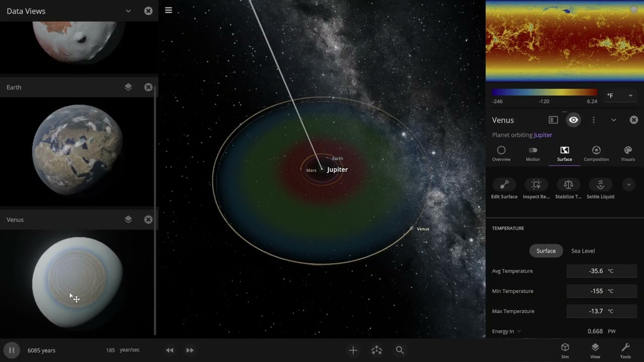The image size is (644, 362).
Task: Select the Sea Level temperature toggle
Action: click(583, 250)
